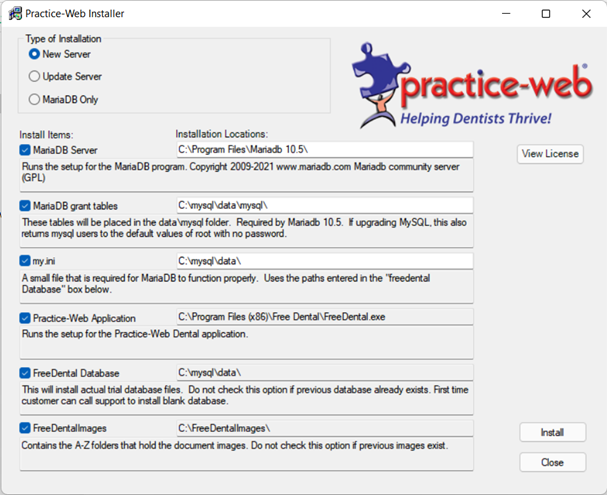Screen dimensions: 607x495
Task: Click the Close button at bottom right
Action: point(552,462)
